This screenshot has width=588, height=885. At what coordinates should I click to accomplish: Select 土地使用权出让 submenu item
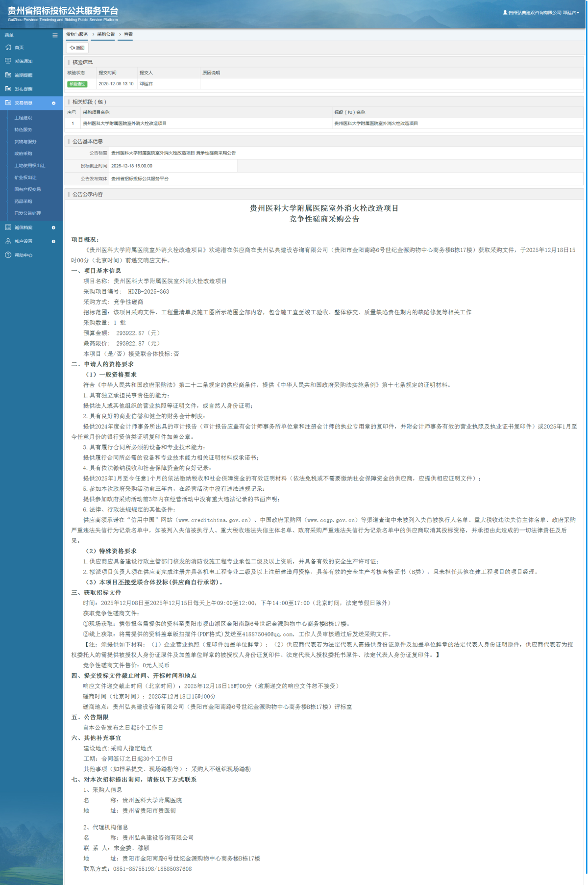(30, 166)
